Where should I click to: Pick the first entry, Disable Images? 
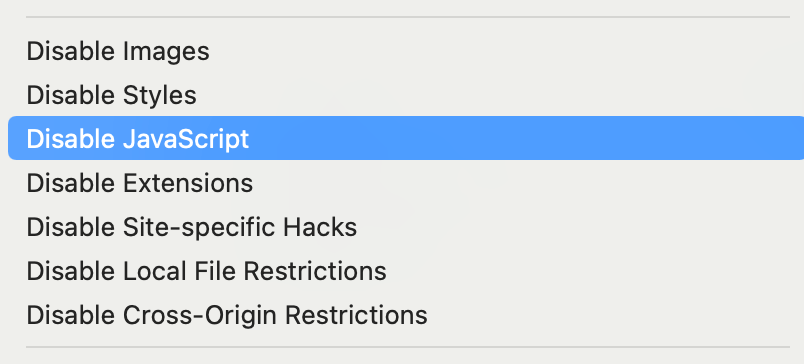coord(406,51)
